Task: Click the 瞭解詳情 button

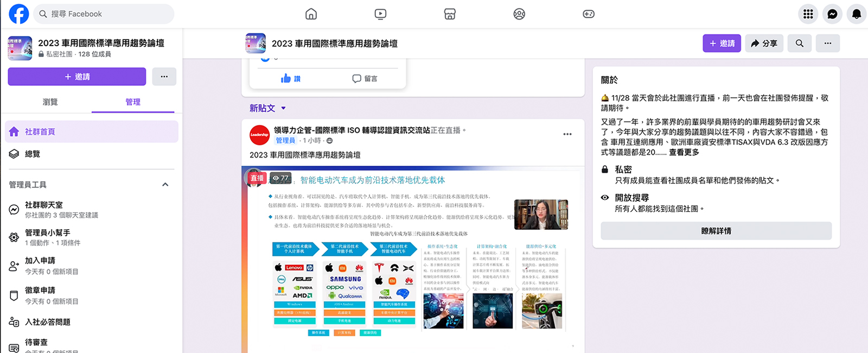Action: (x=716, y=231)
